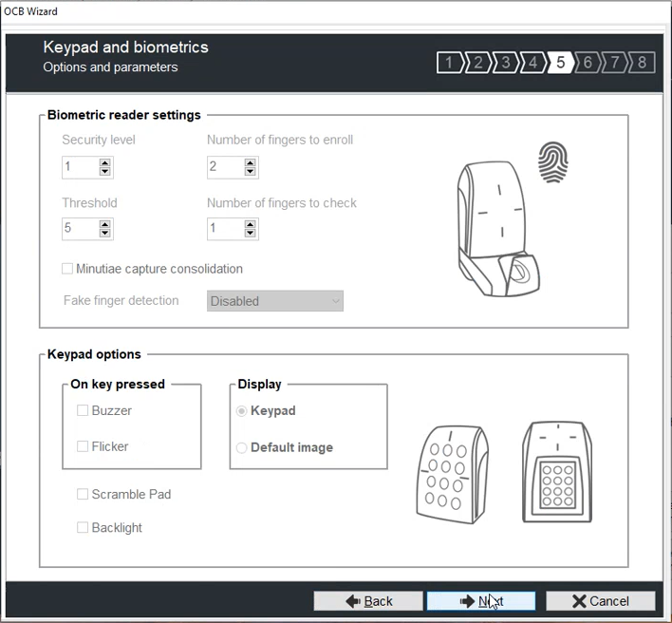Click the Cancel button
The height and width of the screenshot is (623, 672).
coord(600,600)
